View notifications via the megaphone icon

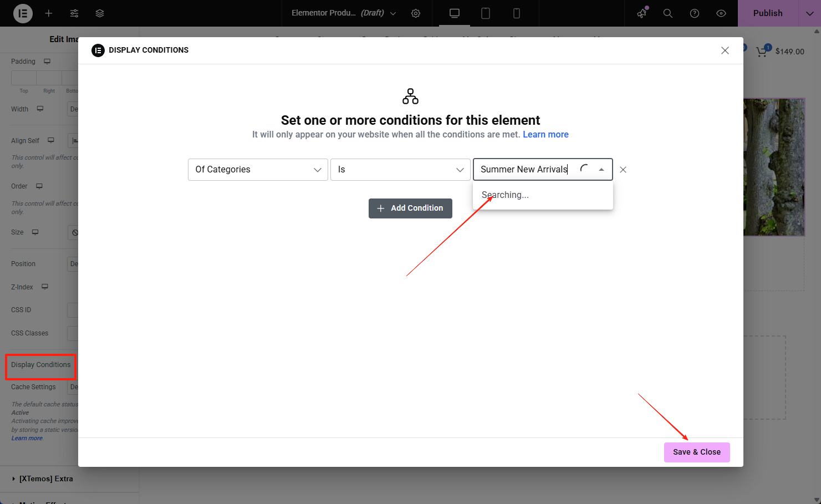641,13
